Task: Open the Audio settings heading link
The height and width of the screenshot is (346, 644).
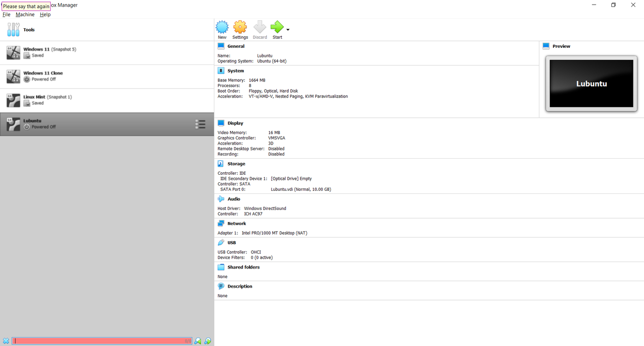Action: tap(234, 199)
